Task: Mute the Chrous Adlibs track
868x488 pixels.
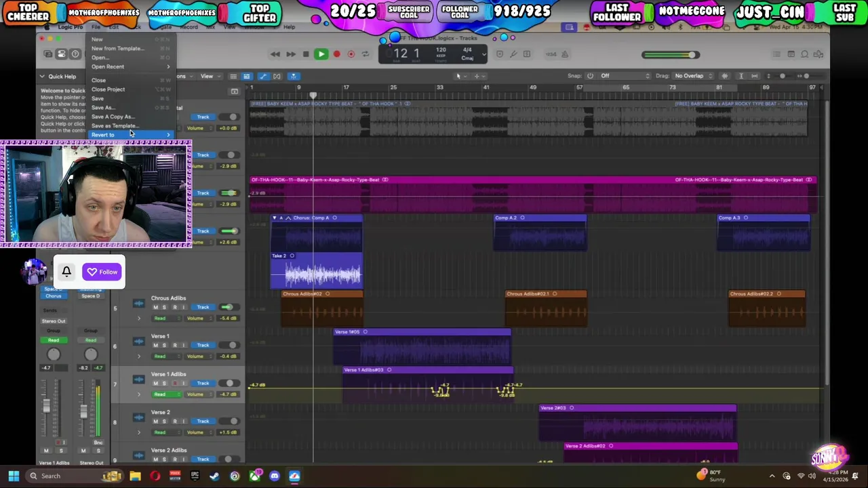Action: [x=155, y=307]
